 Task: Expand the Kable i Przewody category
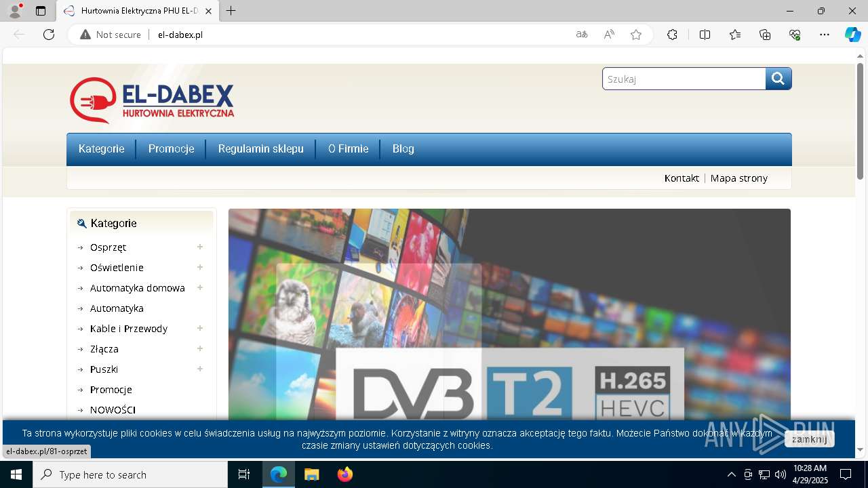coord(200,328)
